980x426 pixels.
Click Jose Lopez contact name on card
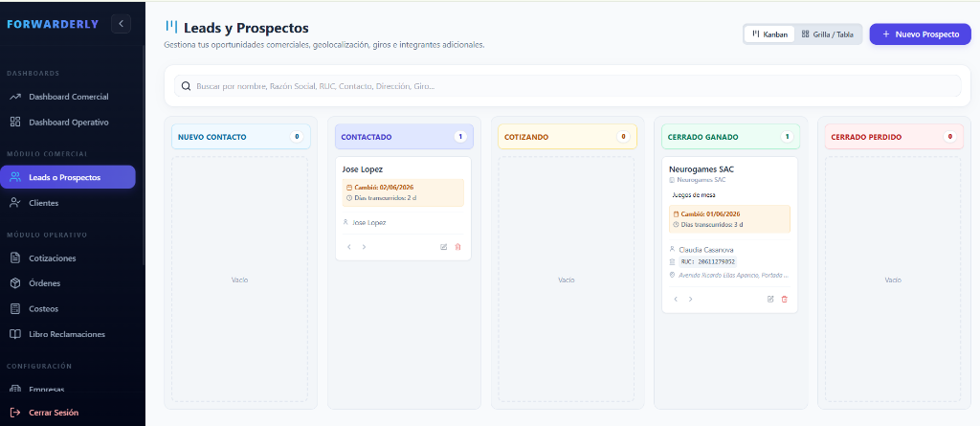pos(369,222)
